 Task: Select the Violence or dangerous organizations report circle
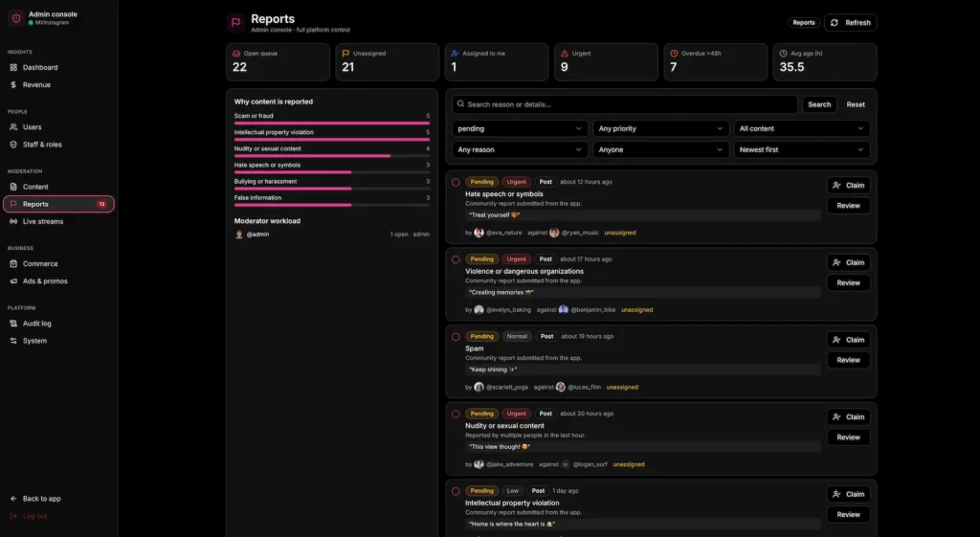tap(456, 259)
